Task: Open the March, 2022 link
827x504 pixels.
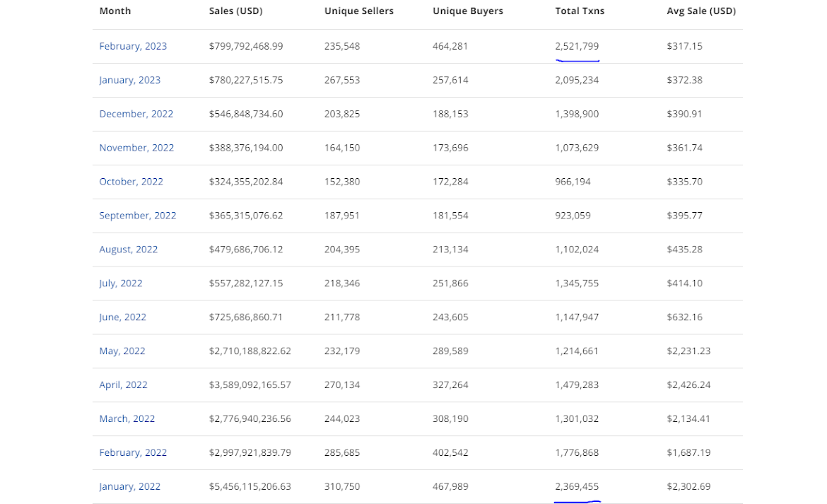Action: [x=127, y=418]
